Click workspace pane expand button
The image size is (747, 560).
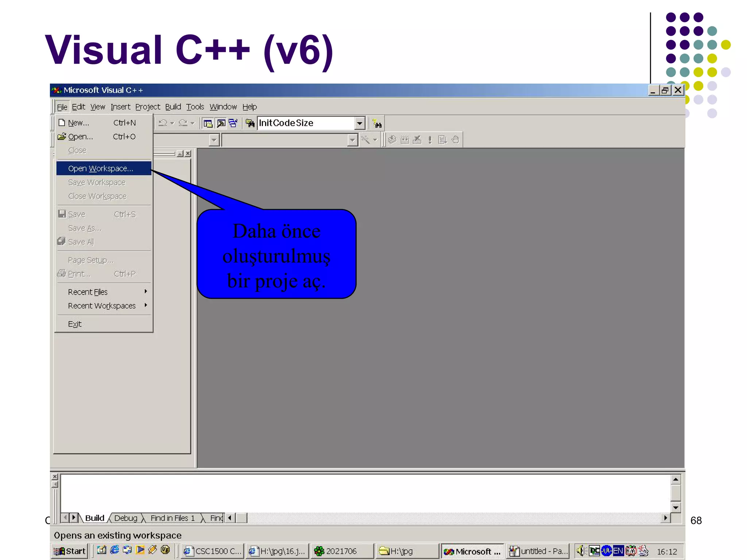pyautogui.click(x=180, y=154)
